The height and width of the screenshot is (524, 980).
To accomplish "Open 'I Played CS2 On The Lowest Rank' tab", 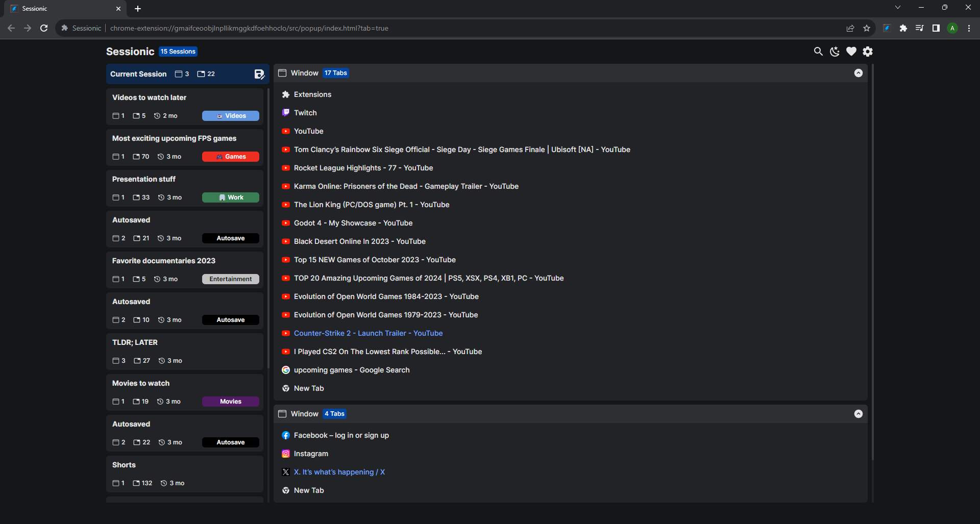I will (x=388, y=352).
